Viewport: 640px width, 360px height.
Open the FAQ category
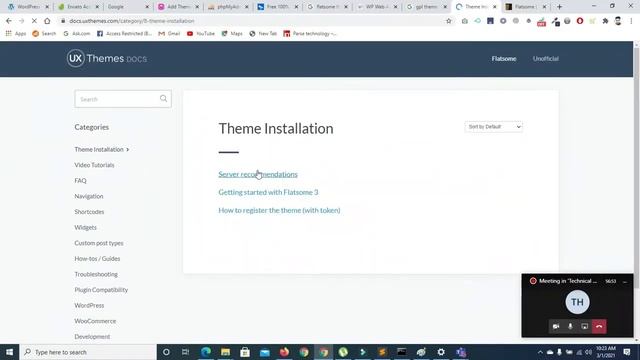click(x=80, y=180)
